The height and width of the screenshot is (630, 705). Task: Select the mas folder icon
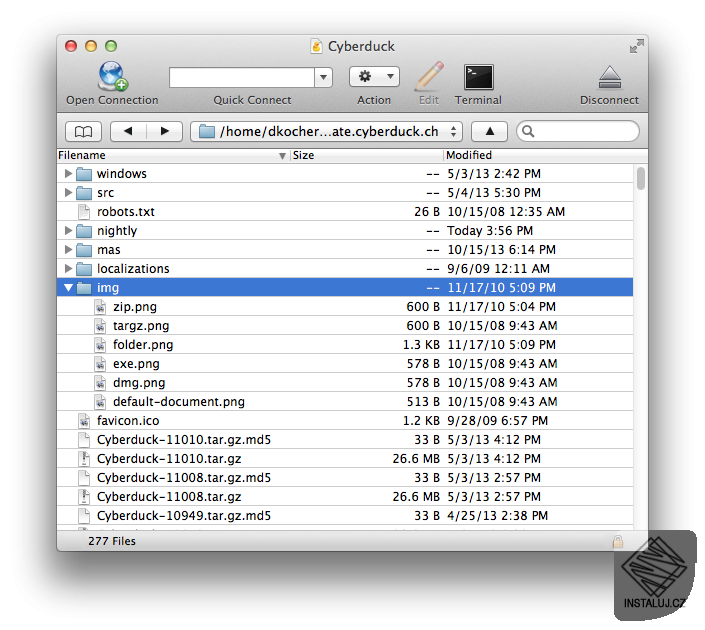(x=84, y=250)
